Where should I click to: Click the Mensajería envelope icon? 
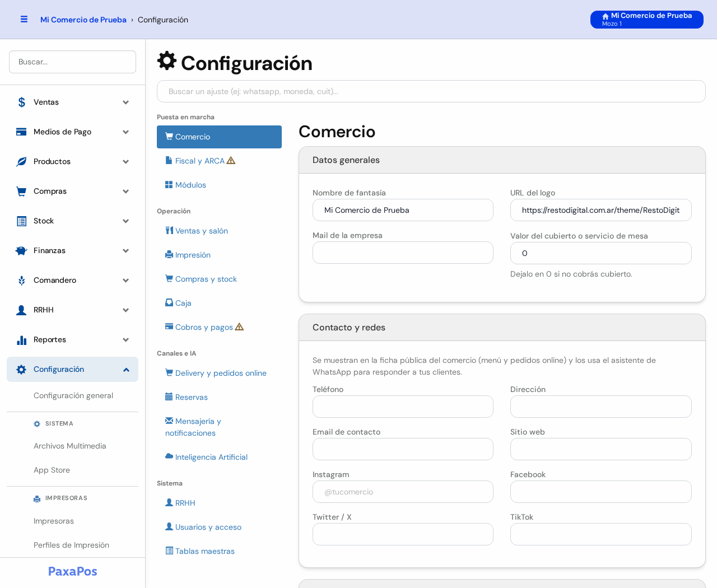tap(169, 421)
